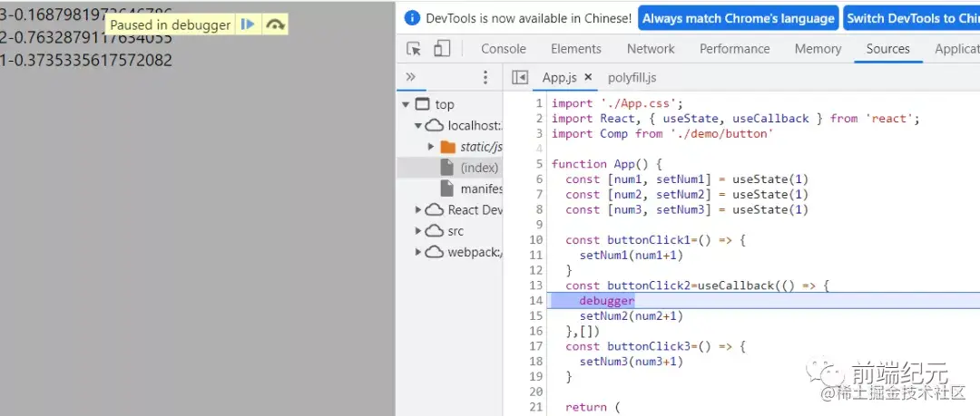Click the webpack cloud icon
Viewport: 980px width, 416px height.
[435, 252]
